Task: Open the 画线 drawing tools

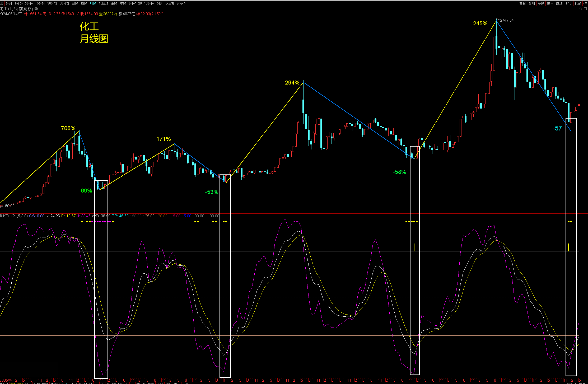Action: pyautogui.click(x=559, y=3)
